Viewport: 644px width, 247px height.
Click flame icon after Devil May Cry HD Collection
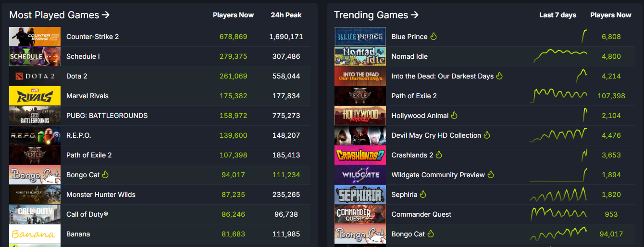[487, 135]
